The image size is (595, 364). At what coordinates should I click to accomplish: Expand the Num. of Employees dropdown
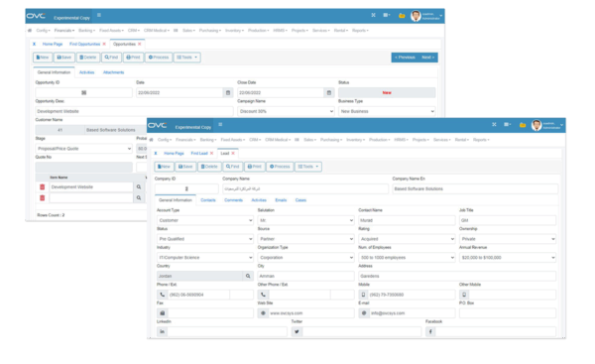pos(407,257)
